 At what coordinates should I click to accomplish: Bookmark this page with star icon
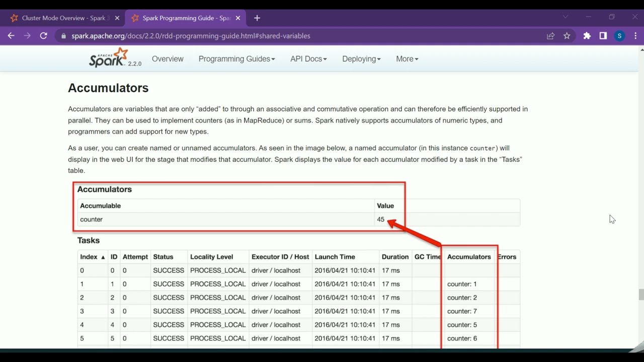tap(567, 36)
